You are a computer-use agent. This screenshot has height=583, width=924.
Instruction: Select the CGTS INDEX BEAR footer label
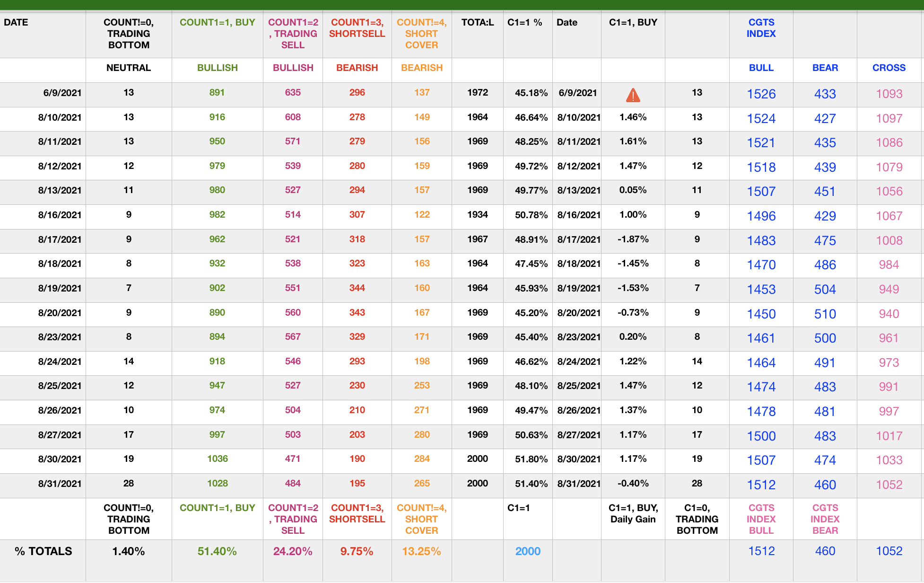(825, 519)
